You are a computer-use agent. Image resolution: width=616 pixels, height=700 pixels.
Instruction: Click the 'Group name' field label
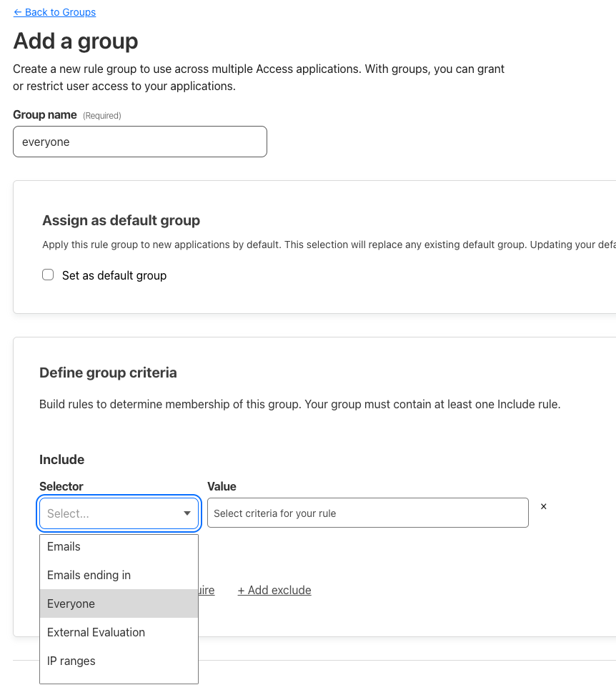[45, 114]
